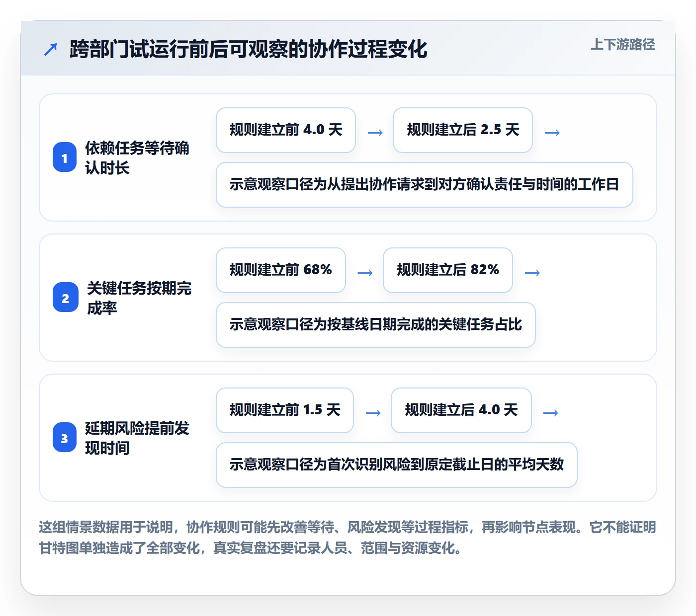Click the chip 规则建立前 68%
This screenshot has width=696, height=616.
tap(281, 270)
